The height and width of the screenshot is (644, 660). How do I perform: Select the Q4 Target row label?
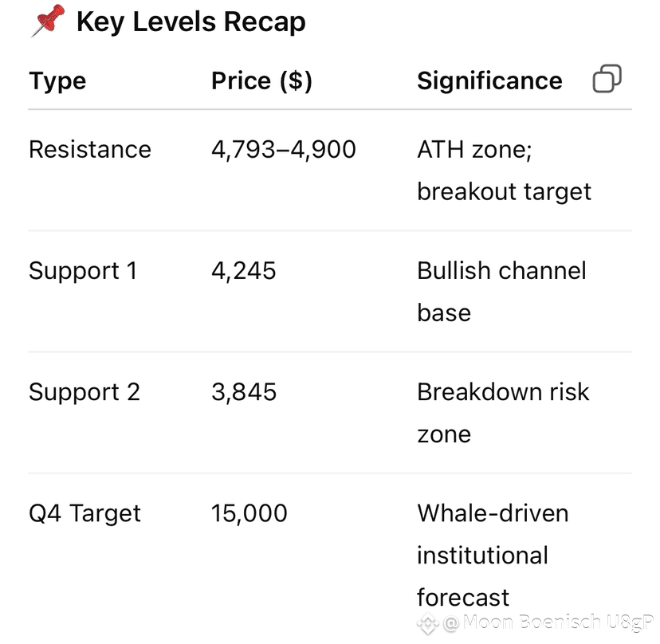click(x=84, y=514)
